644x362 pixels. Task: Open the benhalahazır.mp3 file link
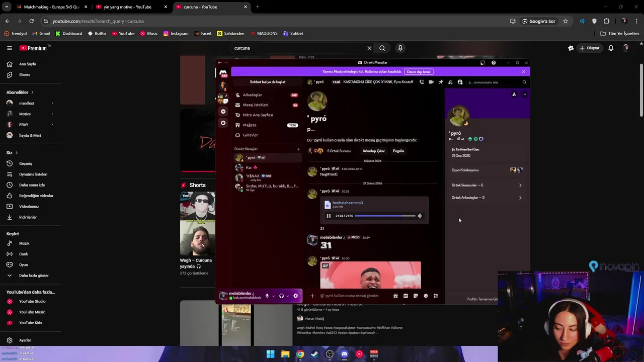tap(348, 203)
